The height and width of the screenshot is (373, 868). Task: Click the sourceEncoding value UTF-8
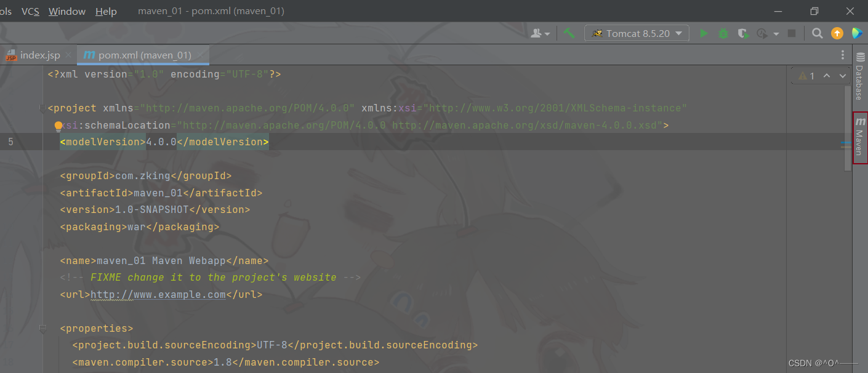click(272, 345)
